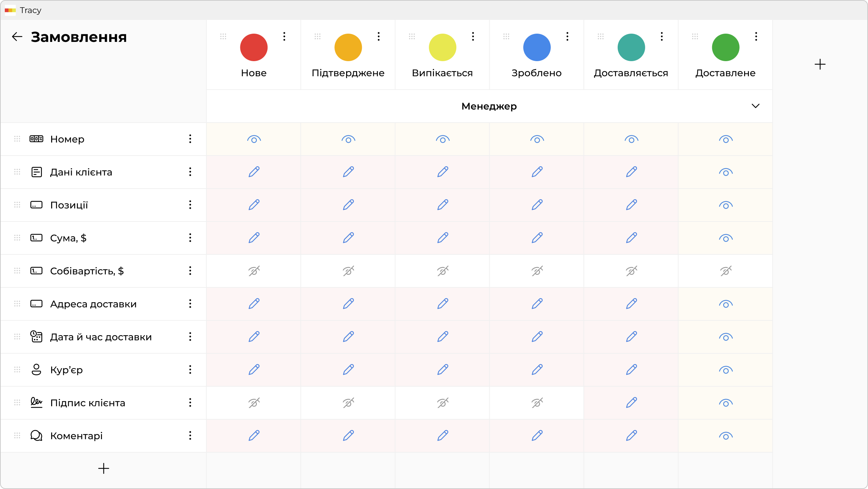Toggle eye permission for Номер in Нове
The width and height of the screenshot is (868, 489).
[x=254, y=139]
